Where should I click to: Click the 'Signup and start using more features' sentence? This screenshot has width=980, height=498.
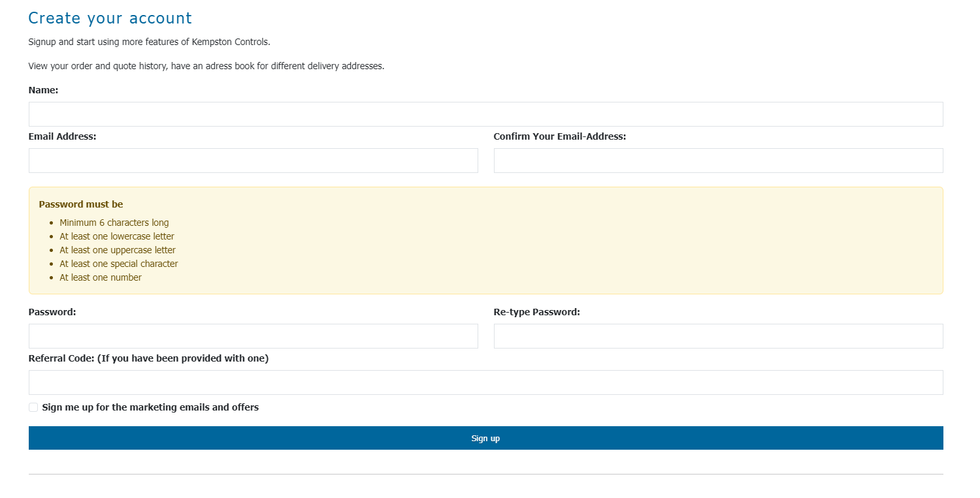(x=150, y=42)
